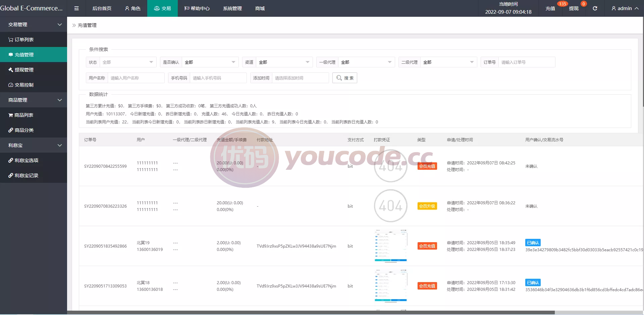Collapse the 交易管理 sidebar group
Screen dimensions: 644x315
coord(34,24)
